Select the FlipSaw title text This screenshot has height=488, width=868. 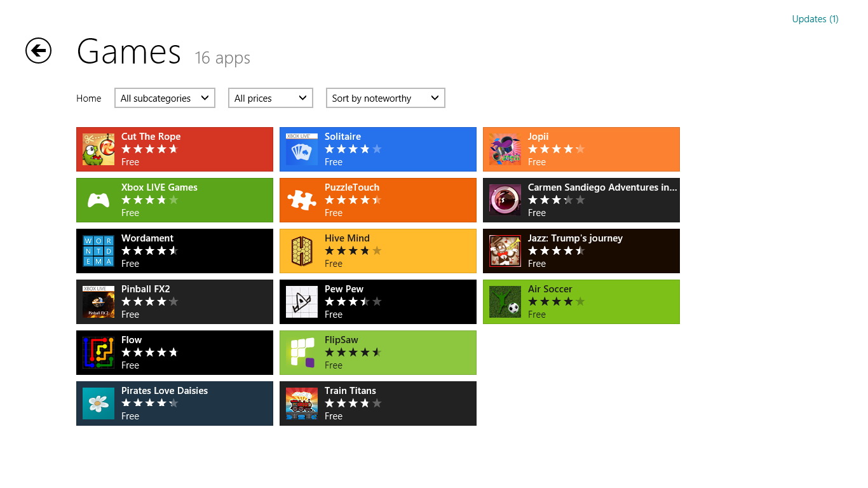point(341,340)
